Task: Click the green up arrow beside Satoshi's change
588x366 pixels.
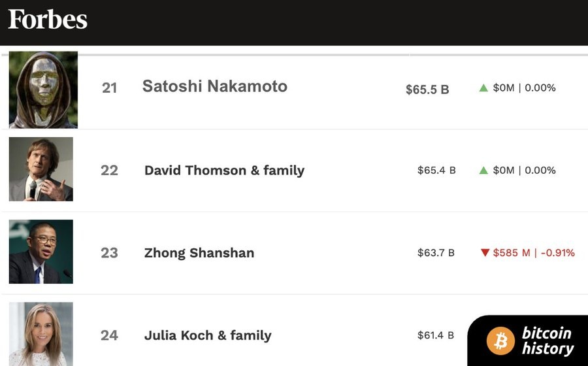Action: tap(483, 88)
